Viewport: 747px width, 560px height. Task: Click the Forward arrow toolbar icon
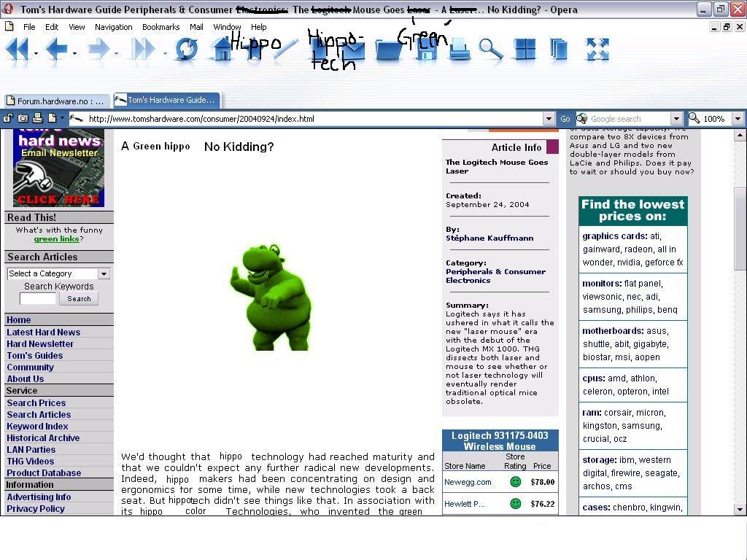point(98,50)
